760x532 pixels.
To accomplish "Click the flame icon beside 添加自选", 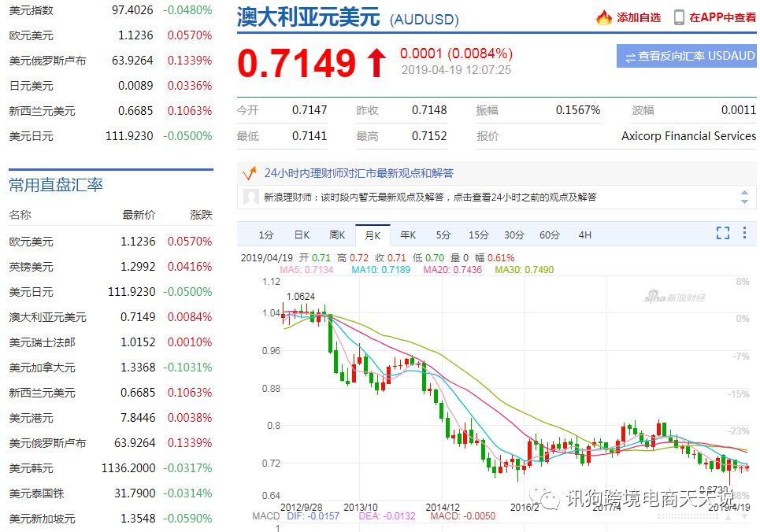I will click(x=604, y=17).
